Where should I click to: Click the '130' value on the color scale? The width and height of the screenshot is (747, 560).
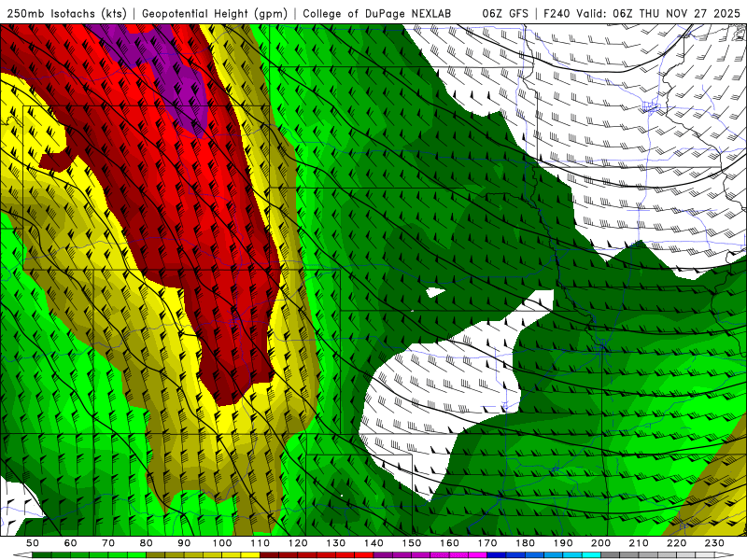click(336, 543)
